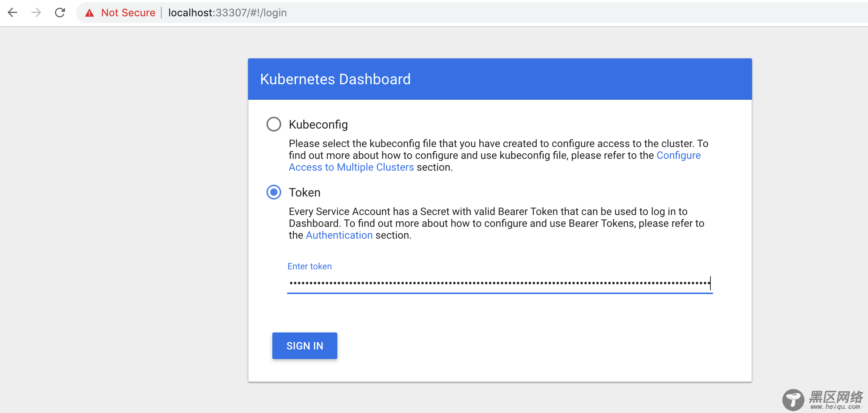Go back using the browser back arrow
The image size is (868, 413).
click(x=13, y=13)
